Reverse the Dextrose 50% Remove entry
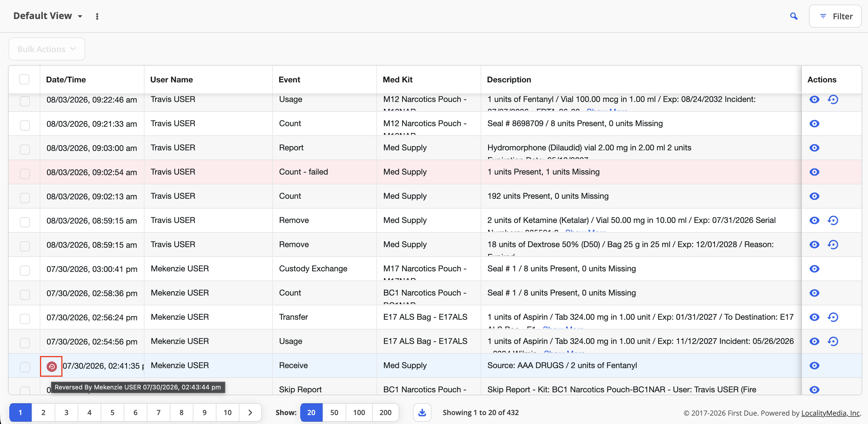The width and height of the screenshot is (868, 424). [833, 245]
